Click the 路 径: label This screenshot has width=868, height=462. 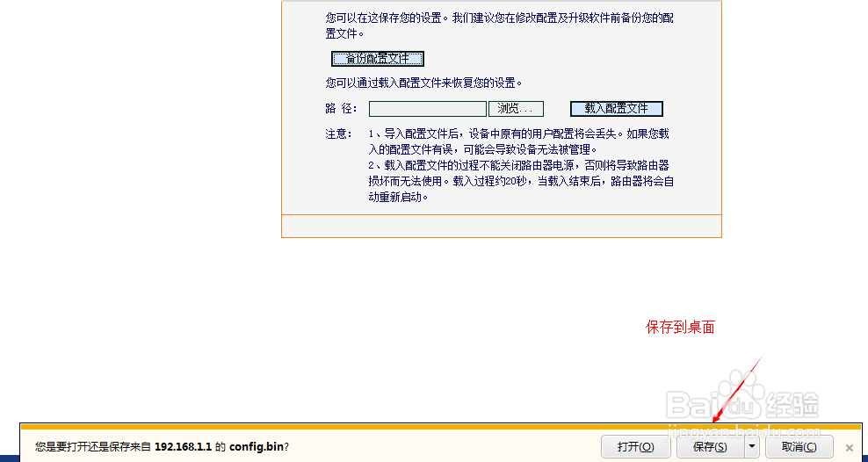341,108
